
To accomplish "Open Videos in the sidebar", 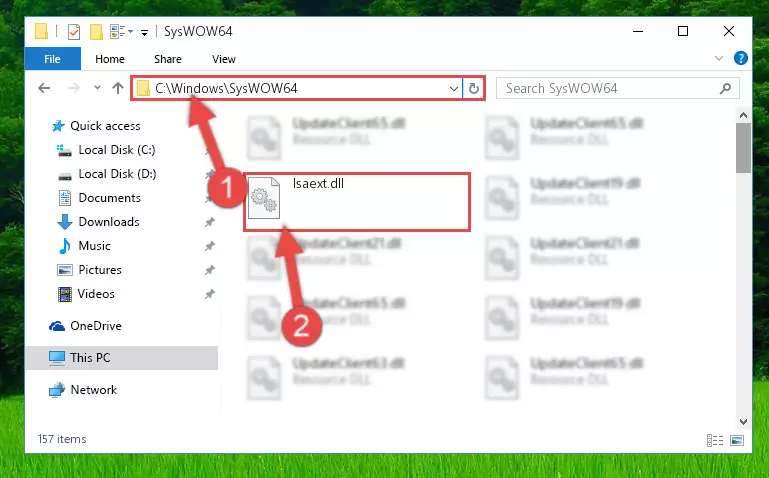I will point(96,294).
